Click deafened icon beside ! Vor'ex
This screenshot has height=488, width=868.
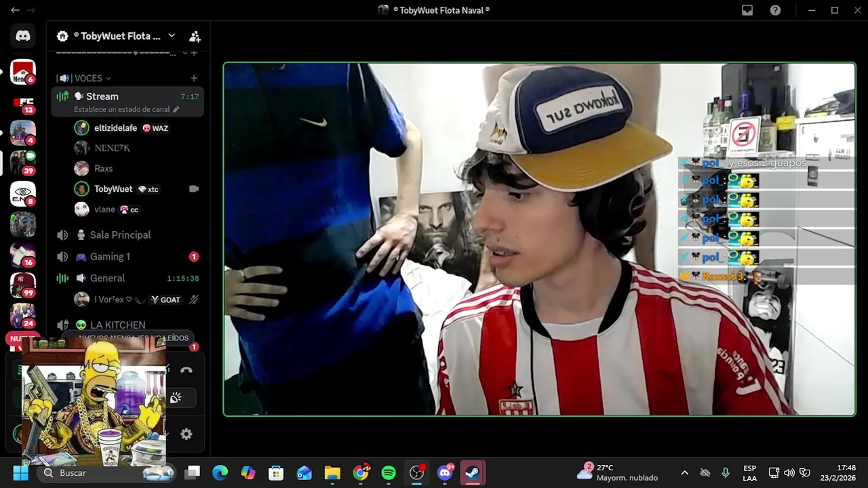click(x=194, y=300)
